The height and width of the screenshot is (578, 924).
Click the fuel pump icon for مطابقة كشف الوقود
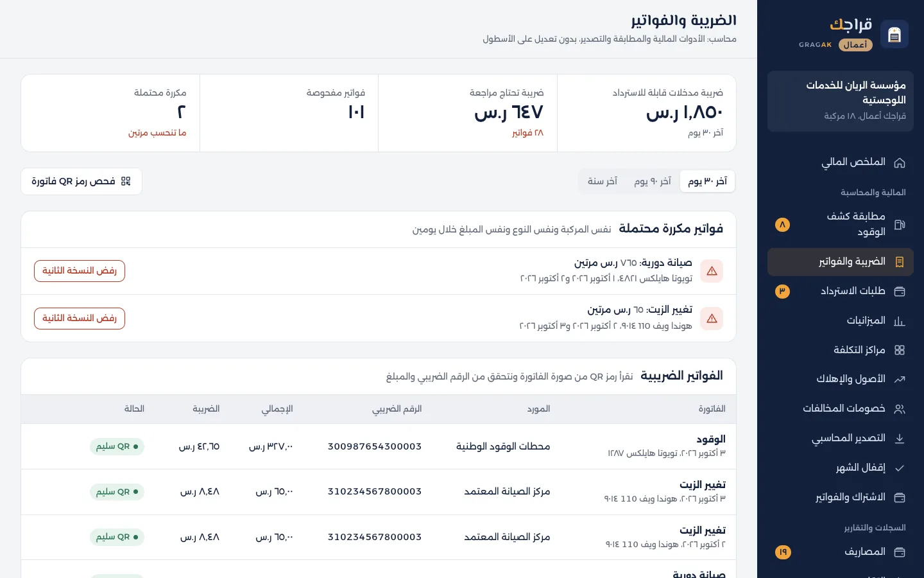point(900,225)
